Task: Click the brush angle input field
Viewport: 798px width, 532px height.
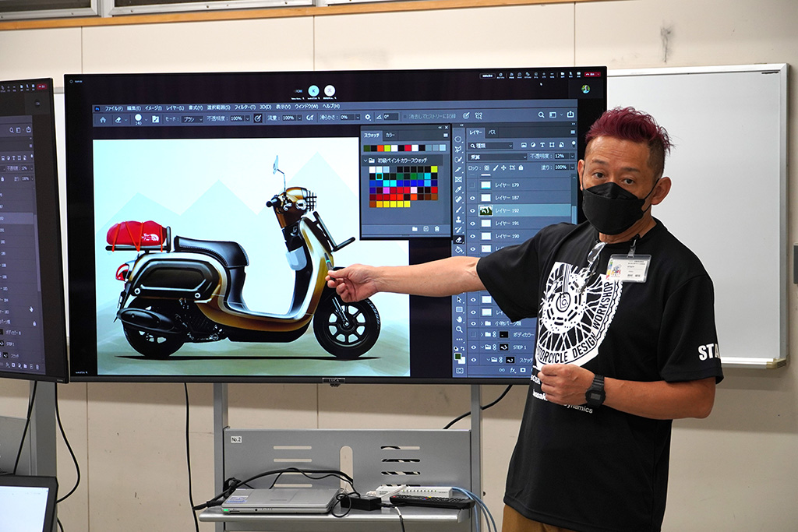Action: coord(390,117)
